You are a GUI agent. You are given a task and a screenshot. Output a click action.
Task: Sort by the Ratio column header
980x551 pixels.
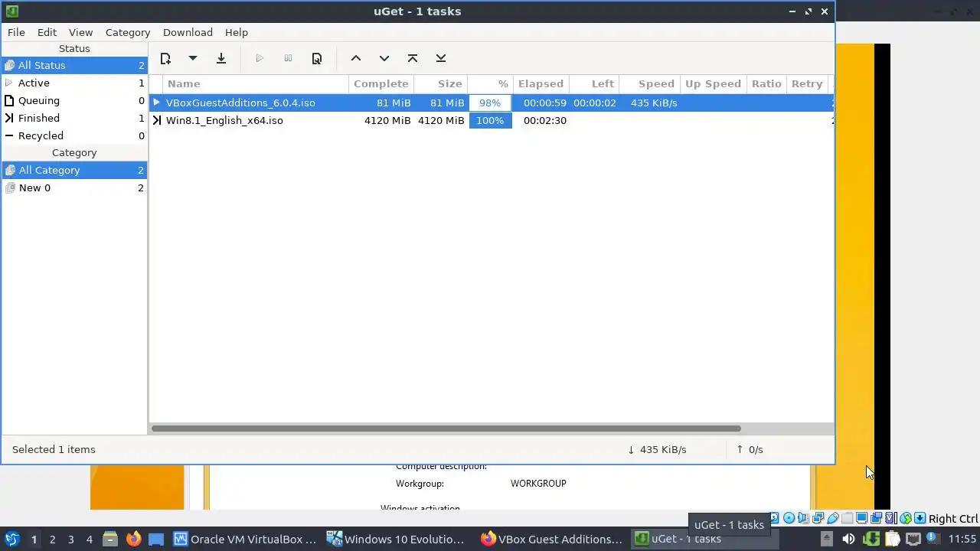pyautogui.click(x=766, y=83)
